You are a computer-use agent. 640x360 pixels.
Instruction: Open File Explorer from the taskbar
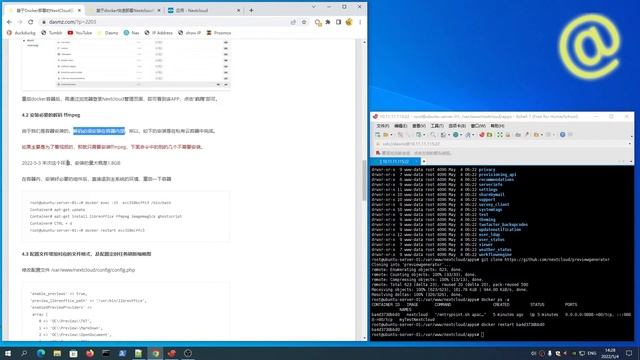click(x=57, y=353)
